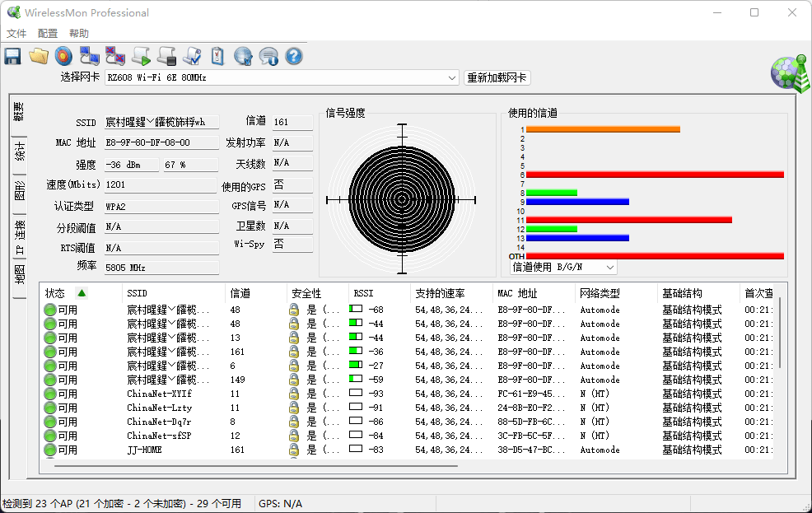Click the sort arrow on the 状态 column header
The image size is (812, 513).
coord(81,292)
